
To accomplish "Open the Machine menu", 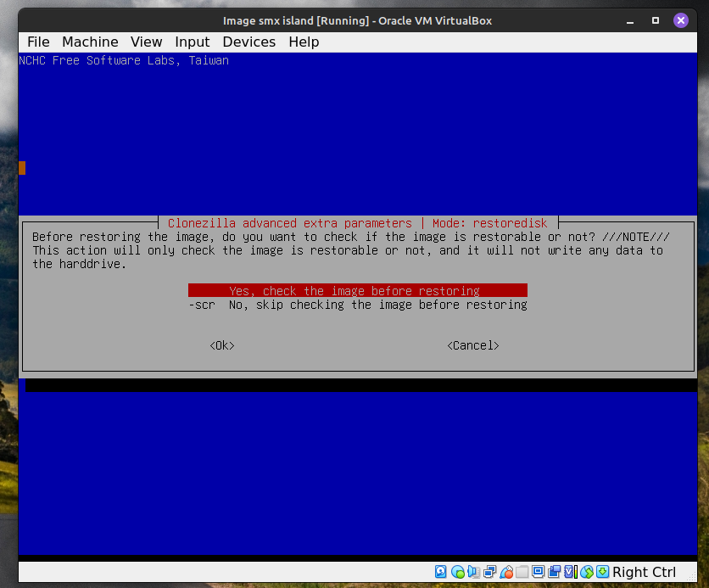I will (90, 42).
